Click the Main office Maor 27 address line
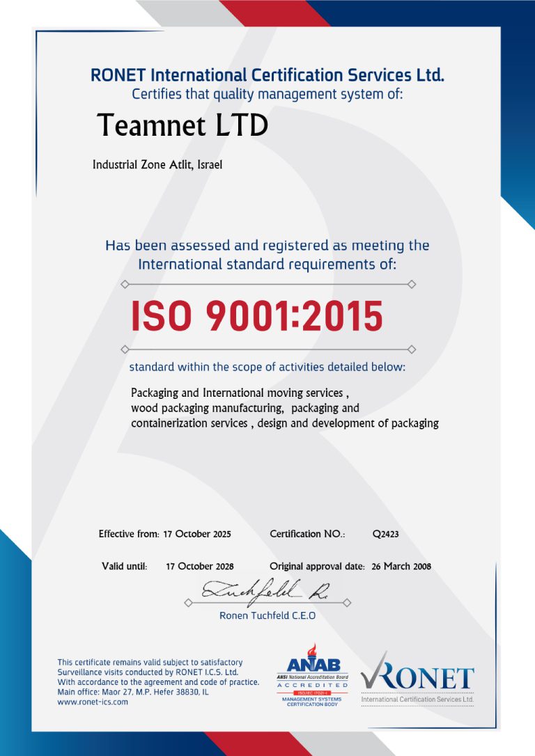The width and height of the screenshot is (535, 756). point(132,692)
